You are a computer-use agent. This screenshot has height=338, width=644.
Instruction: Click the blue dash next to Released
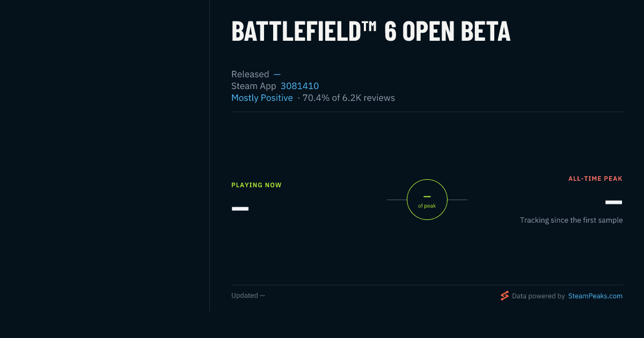point(277,74)
